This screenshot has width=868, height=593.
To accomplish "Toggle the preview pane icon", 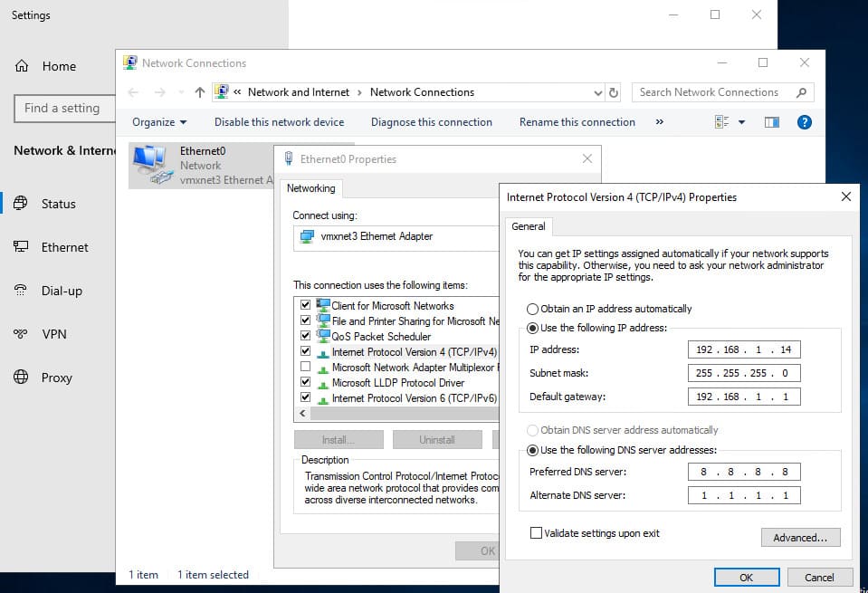I will (x=772, y=122).
